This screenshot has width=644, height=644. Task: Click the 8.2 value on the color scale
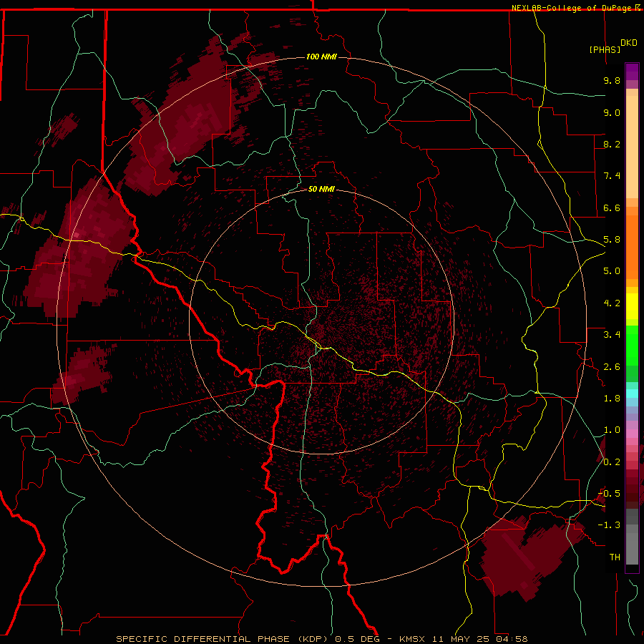pos(612,144)
